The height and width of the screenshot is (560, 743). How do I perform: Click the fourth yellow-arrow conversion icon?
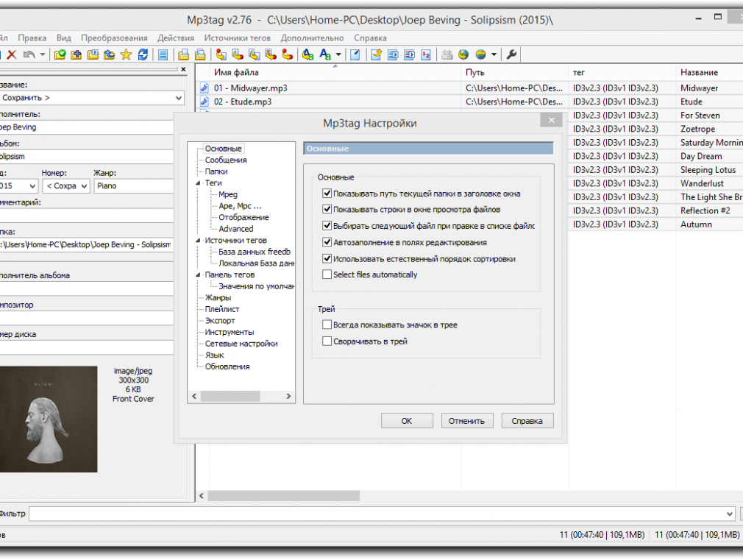(271, 54)
